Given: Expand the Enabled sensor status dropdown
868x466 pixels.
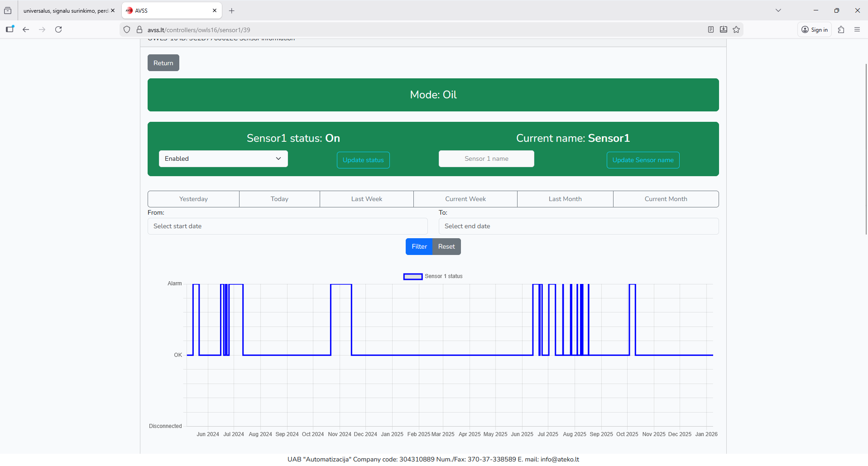Looking at the screenshot, I should click(x=223, y=159).
